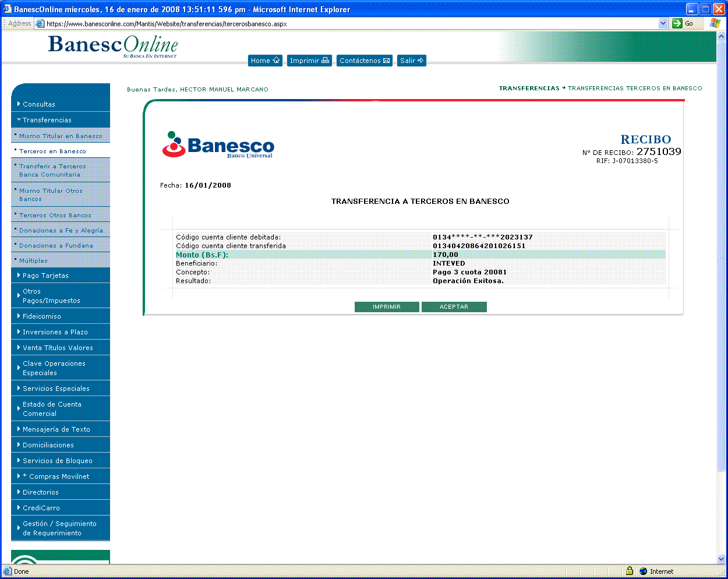
Task: Click the beneficiary name INTEVED
Action: (449, 263)
